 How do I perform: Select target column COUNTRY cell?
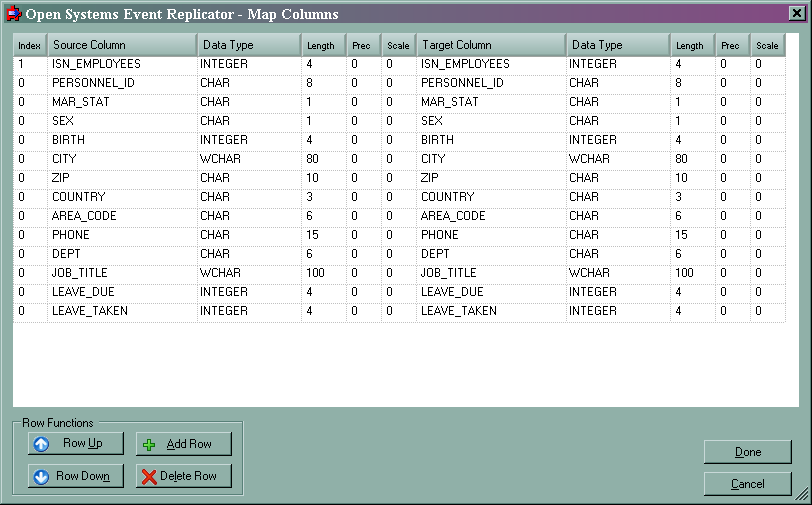coord(491,197)
